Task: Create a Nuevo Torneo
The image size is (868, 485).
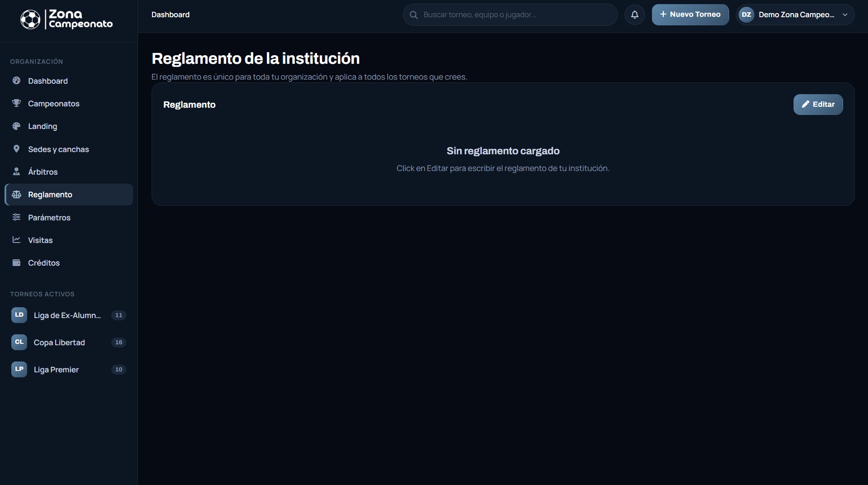Action: coord(690,14)
